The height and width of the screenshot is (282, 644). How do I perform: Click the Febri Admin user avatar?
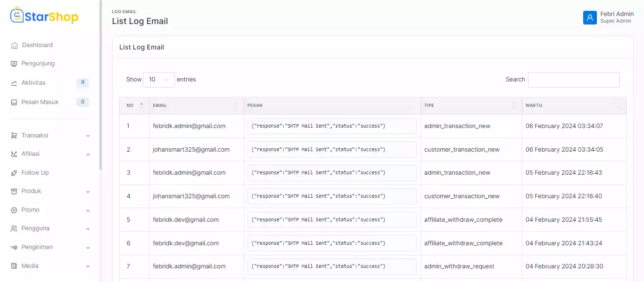tap(590, 17)
